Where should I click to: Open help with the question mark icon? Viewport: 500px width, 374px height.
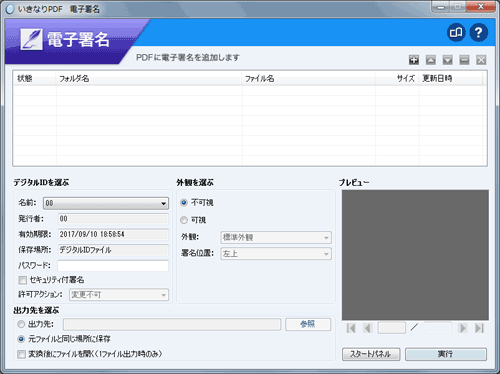pyautogui.click(x=479, y=32)
